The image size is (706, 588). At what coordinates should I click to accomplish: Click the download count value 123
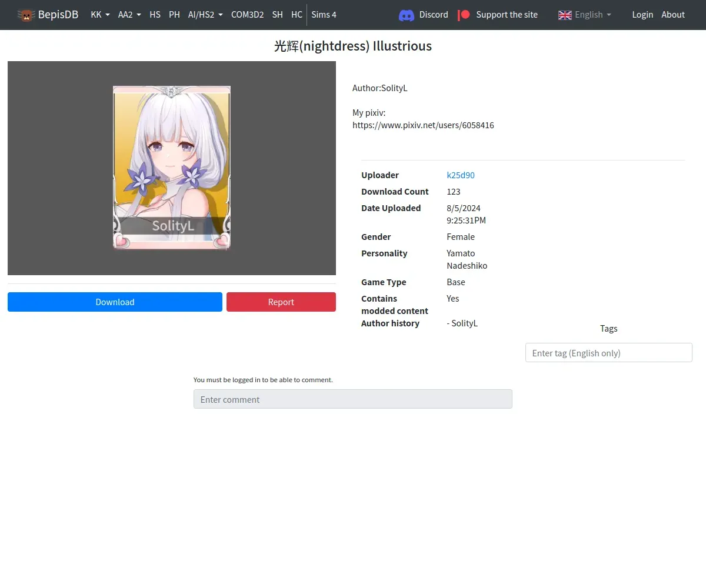click(454, 192)
